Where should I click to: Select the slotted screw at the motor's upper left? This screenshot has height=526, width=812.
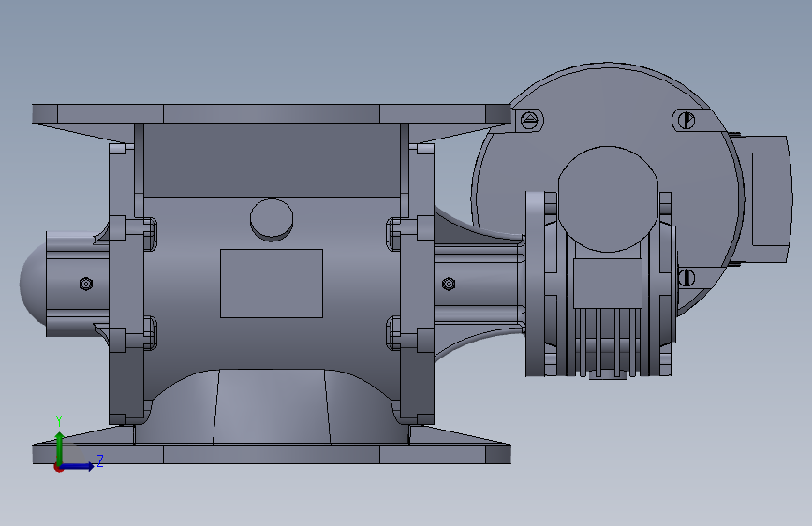click(530, 121)
